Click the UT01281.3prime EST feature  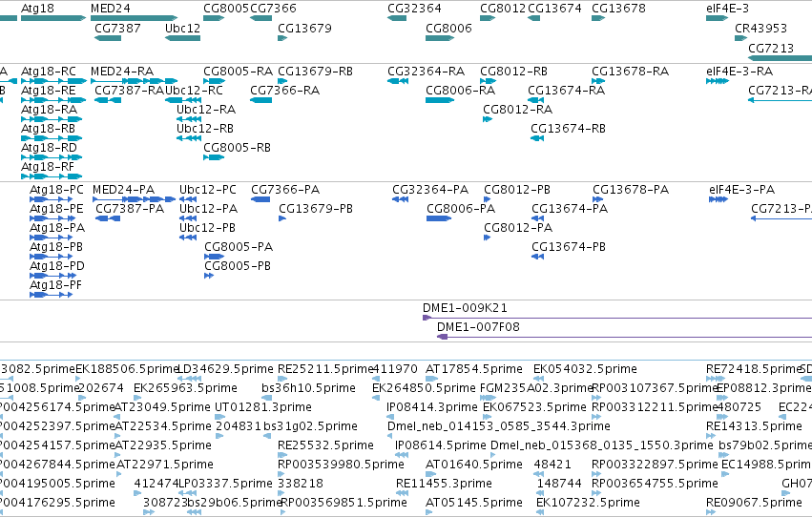pos(220,417)
